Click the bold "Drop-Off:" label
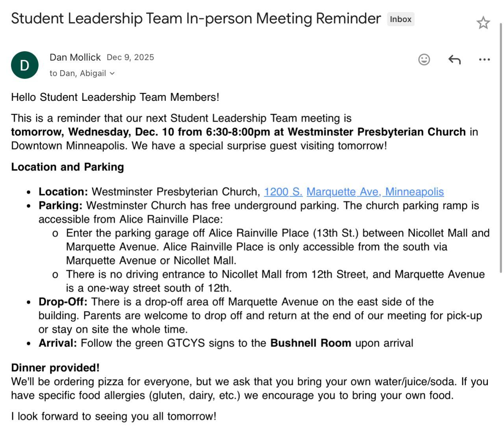The image size is (504, 426). click(63, 302)
